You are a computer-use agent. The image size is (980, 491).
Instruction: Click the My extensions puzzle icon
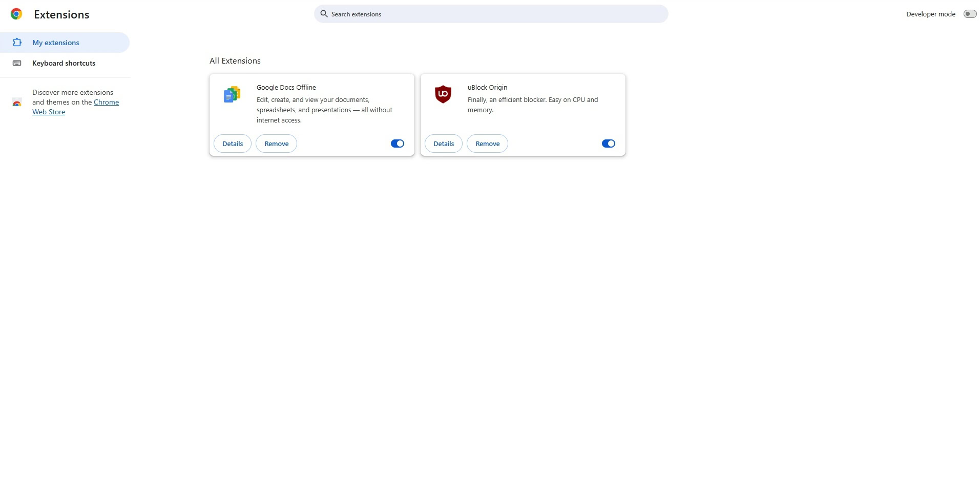point(17,43)
